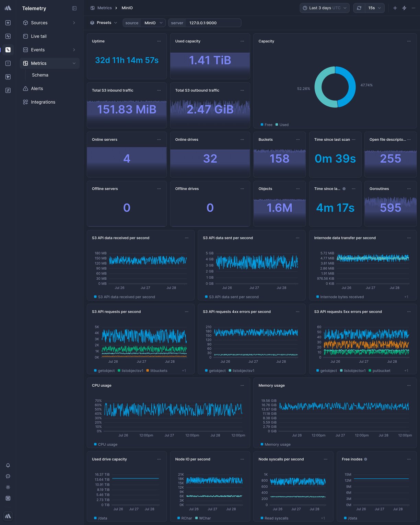Click the top logo icon in left rail

pos(8,8)
